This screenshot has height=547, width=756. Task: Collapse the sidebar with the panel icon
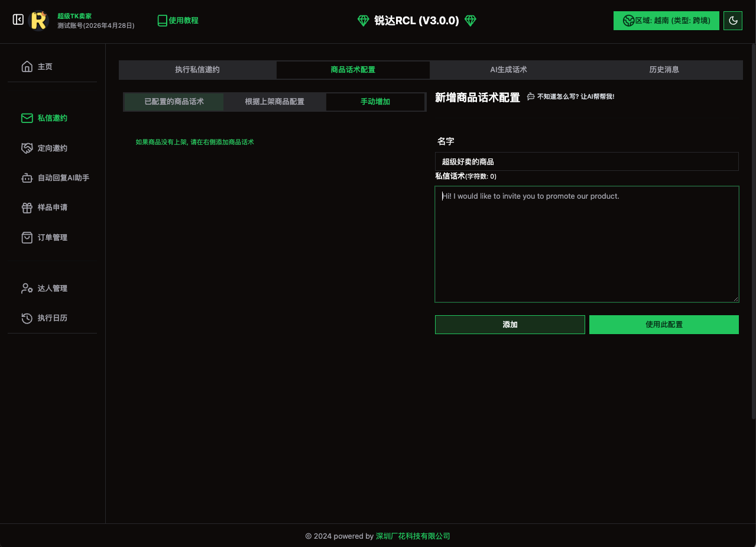click(x=18, y=20)
